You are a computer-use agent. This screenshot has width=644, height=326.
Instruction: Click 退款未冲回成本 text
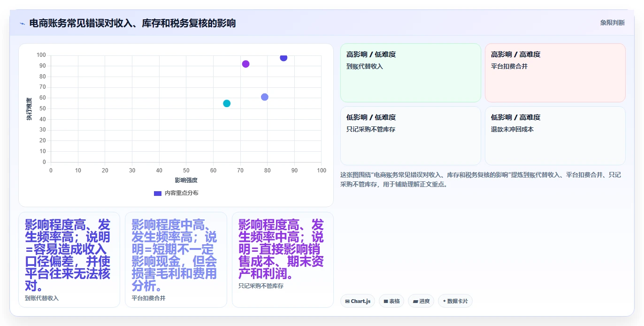click(512, 129)
